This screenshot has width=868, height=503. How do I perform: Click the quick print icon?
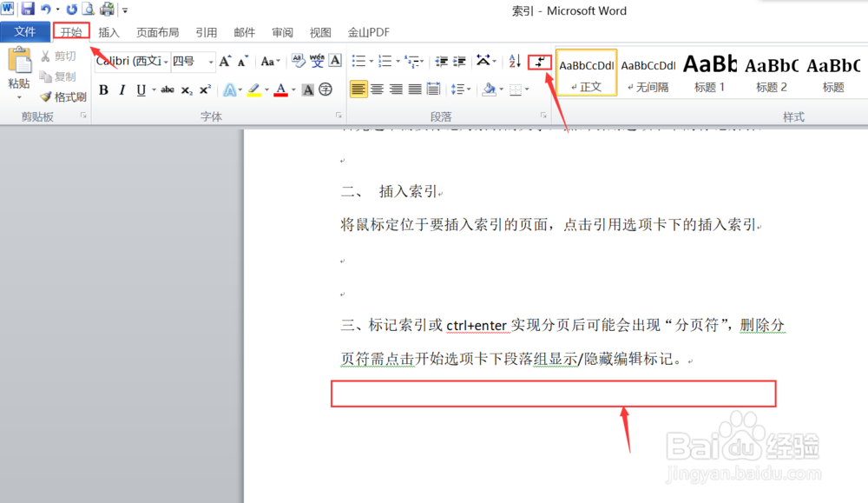tap(108, 9)
